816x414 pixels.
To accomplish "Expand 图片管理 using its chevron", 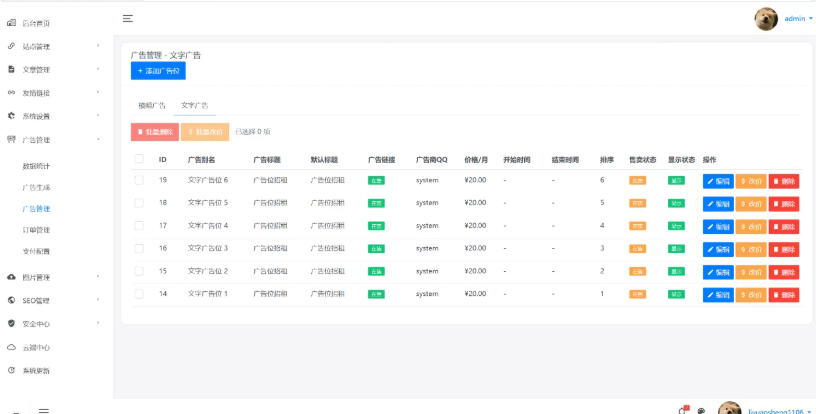I will [x=98, y=277].
